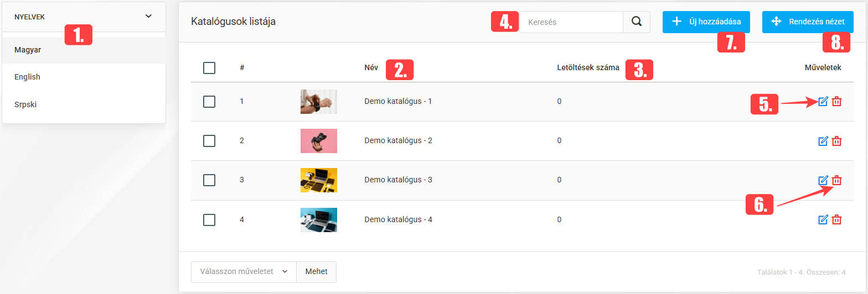The width and height of the screenshot is (868, 294).
Task: Open Rendezés nézet sorting view
Action: point(807,22)
